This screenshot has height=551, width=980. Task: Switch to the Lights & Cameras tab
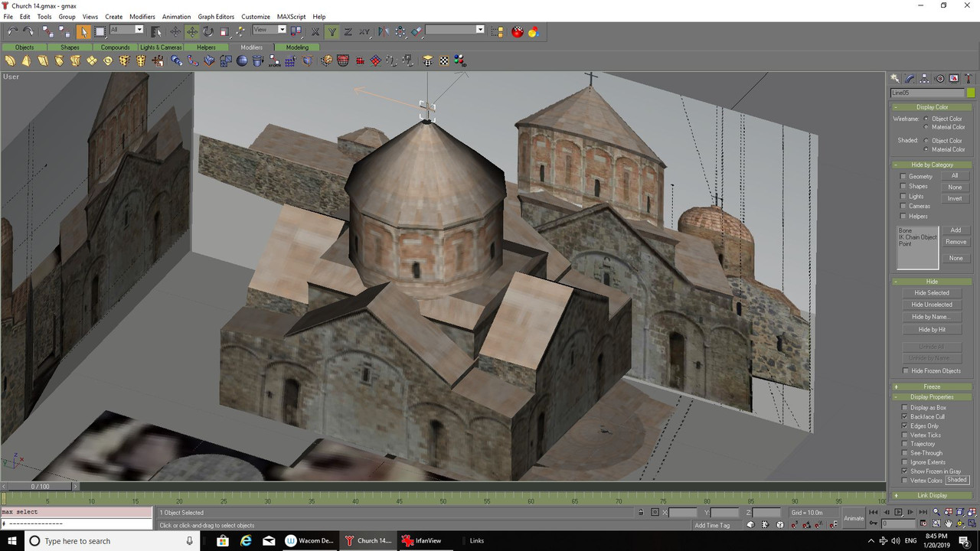161,47
